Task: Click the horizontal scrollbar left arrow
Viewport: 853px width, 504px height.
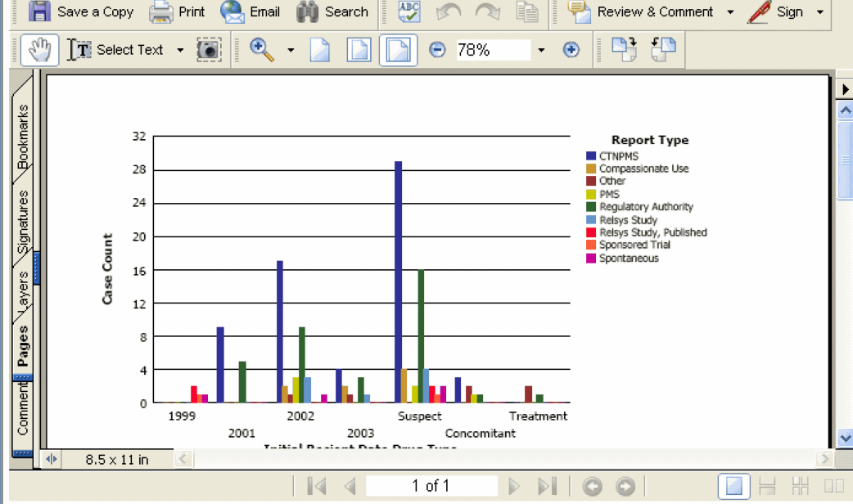Action: pyautogui.click(x=183, y=460)
